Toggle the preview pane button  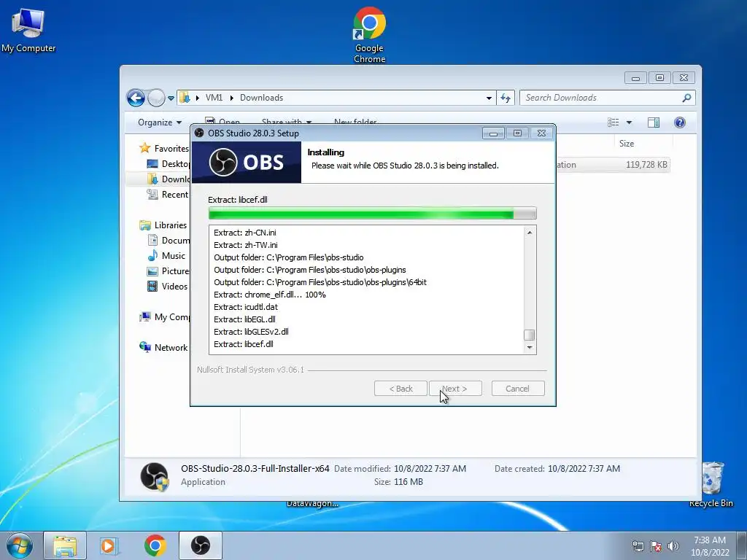click(x=654, y=122)
